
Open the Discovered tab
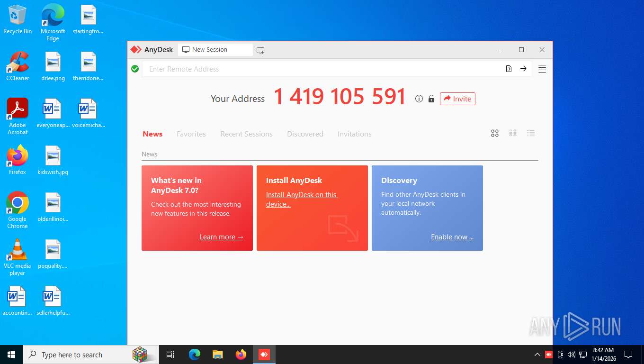pyautogui.click(x=305, y=134)
